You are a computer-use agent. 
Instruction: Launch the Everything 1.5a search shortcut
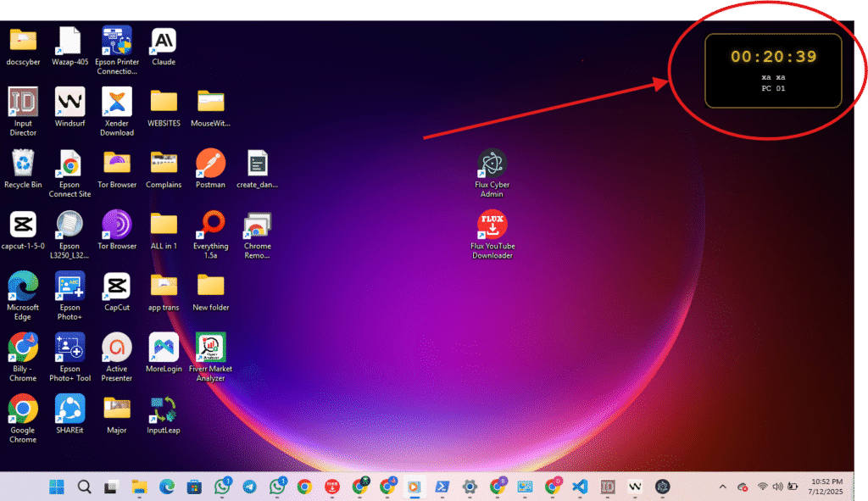tap(211, 225)
